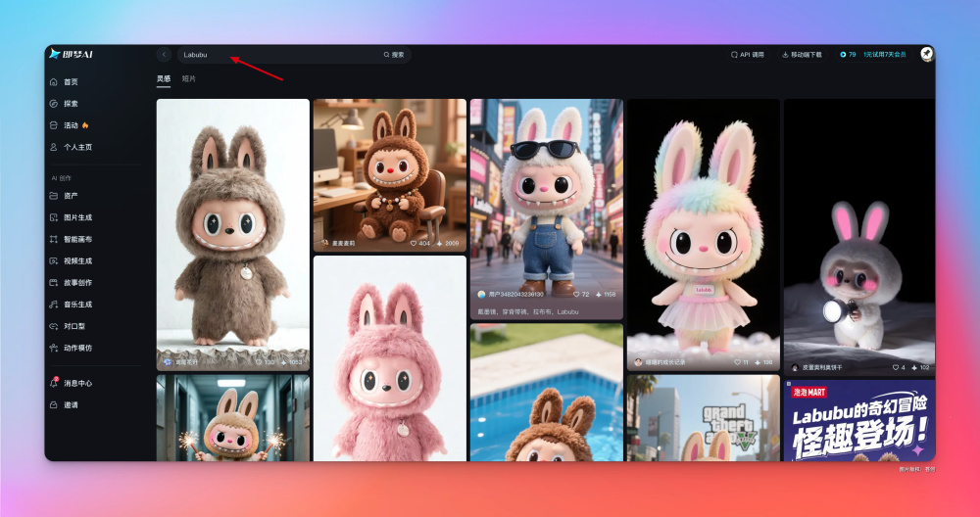Open the user avatar at top right

926,54
